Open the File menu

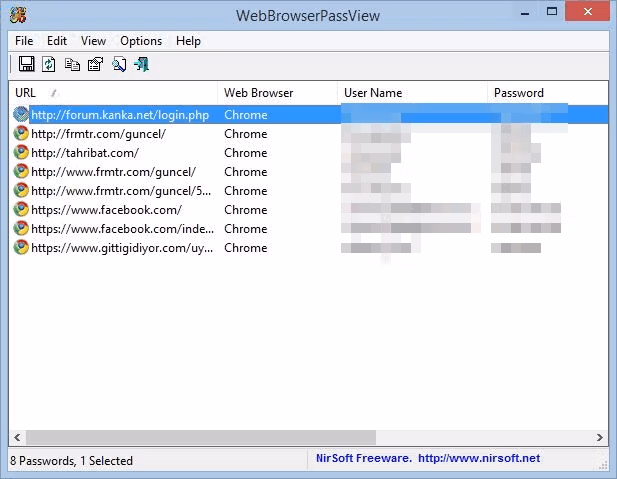click(24, 41)
